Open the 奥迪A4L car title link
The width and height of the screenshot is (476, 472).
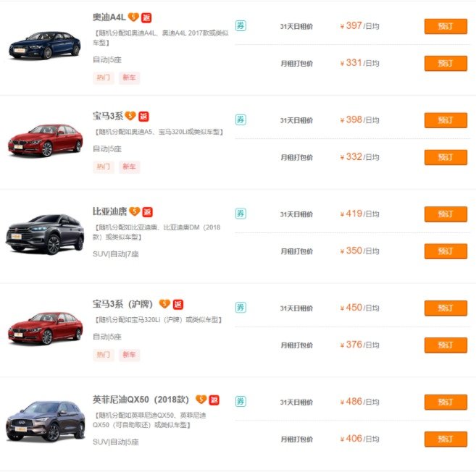click(109, 17)
